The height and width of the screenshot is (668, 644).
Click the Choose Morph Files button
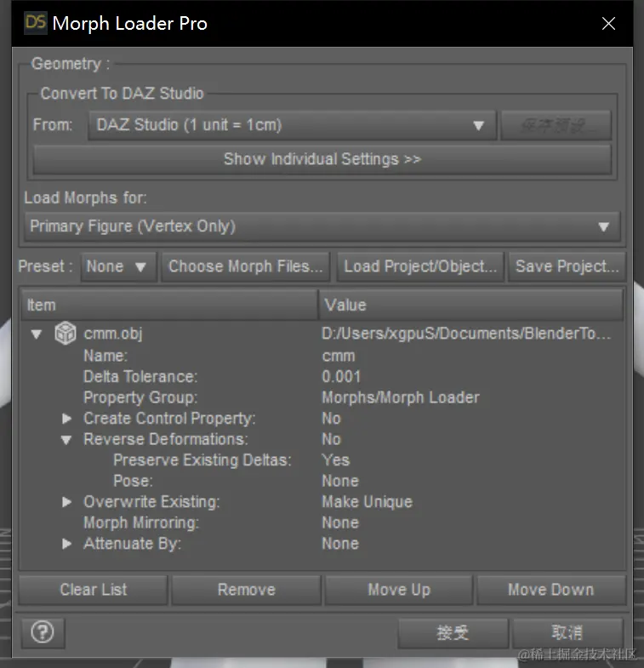(x=246, y=266)
